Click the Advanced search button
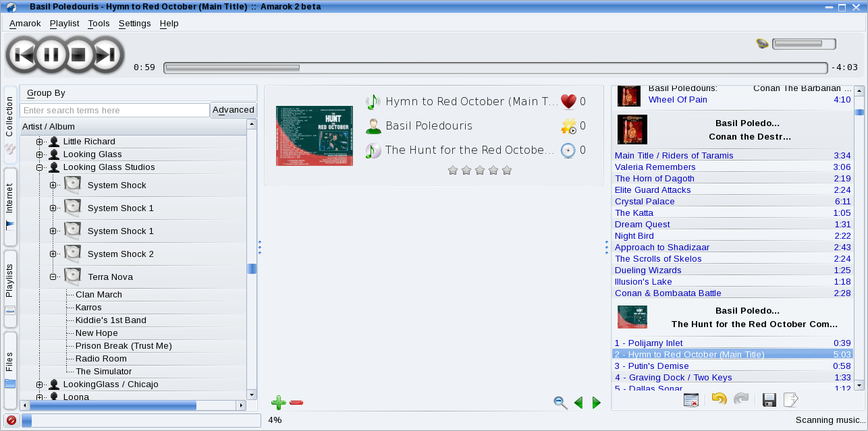This screenshot has height=431, width=868. pyautogui.click(x=234, y=110)
